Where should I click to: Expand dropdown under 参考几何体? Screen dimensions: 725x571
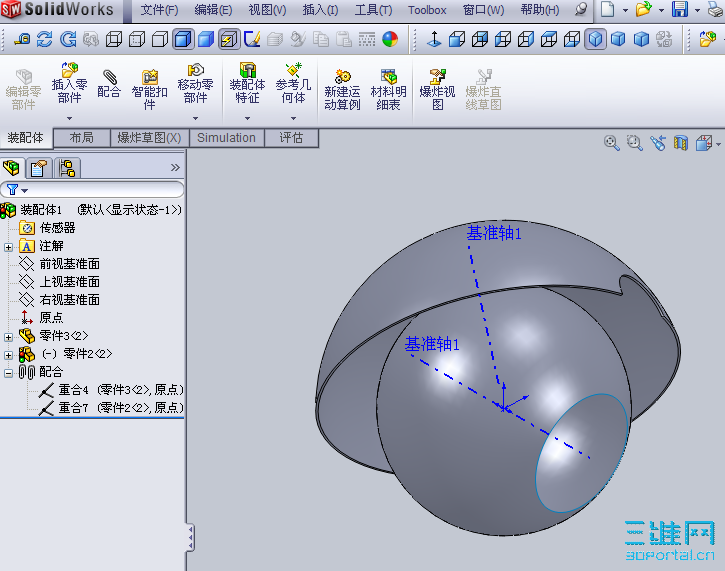click(x=293, y=118)
